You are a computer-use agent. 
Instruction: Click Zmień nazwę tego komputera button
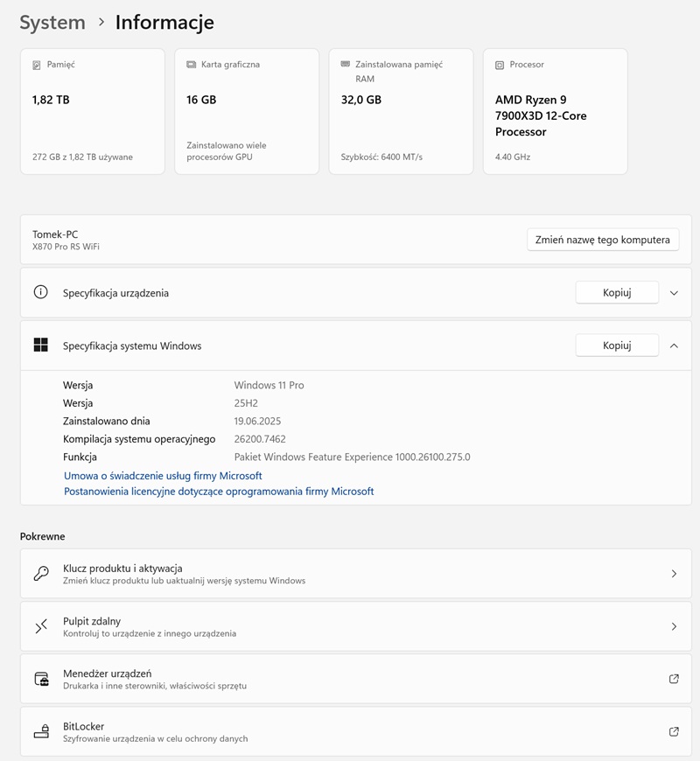pos(602,240)
